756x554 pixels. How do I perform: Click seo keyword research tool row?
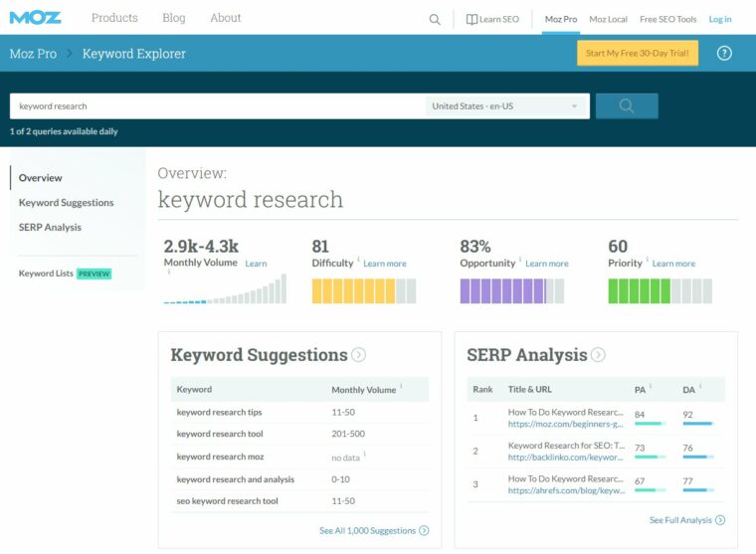coord(299,501)
